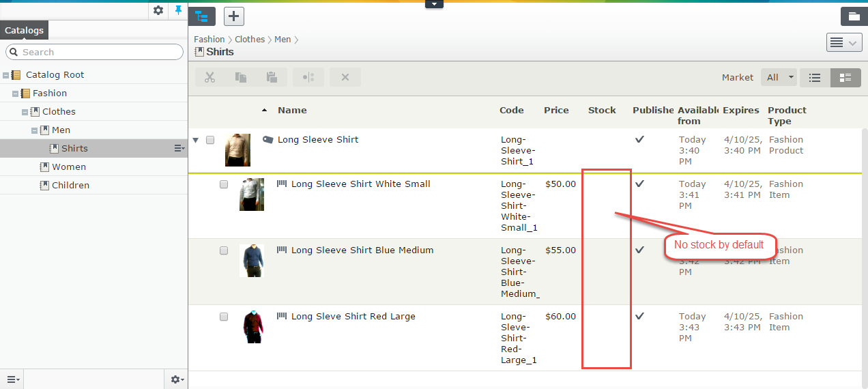Collapse the Long Sleeve Shirt row arrow
Image resolution: width=868 pixels, height=389 pixels.
click(196, 140)
